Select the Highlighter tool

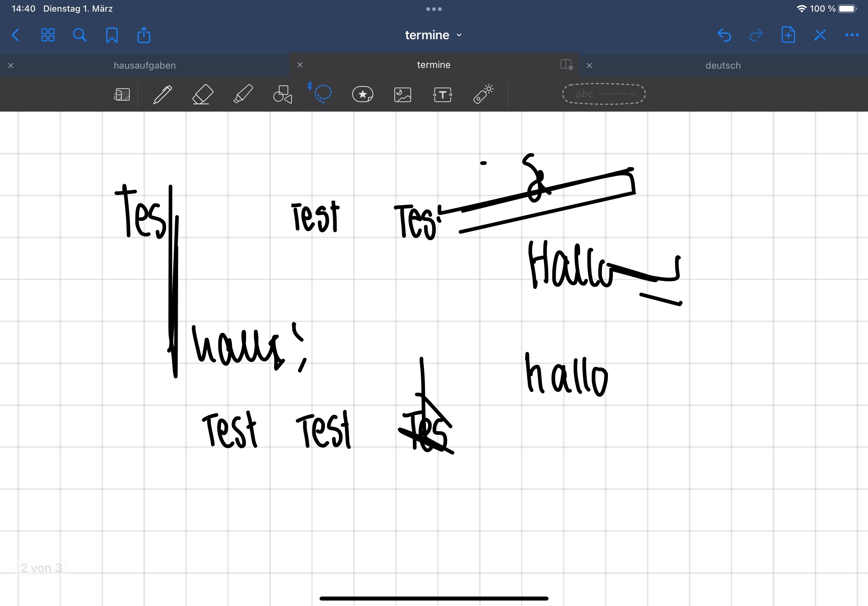pyautogui.click(x=243, y=94)
